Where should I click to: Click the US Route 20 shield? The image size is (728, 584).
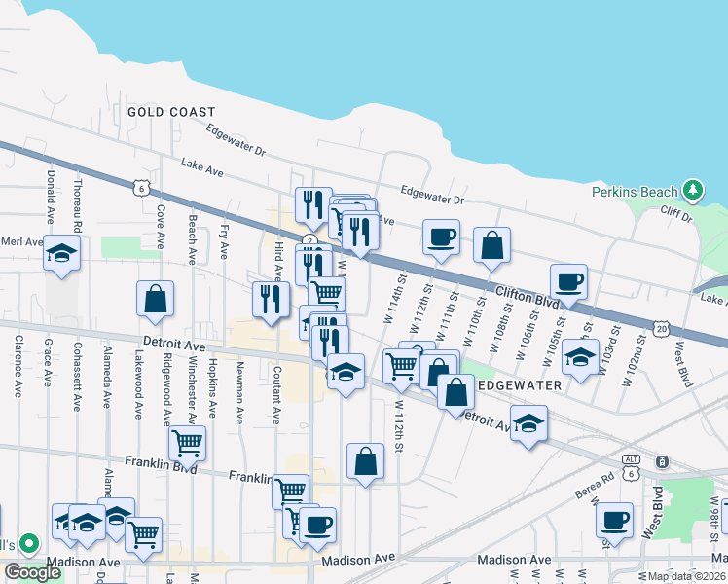click(661, 329)
